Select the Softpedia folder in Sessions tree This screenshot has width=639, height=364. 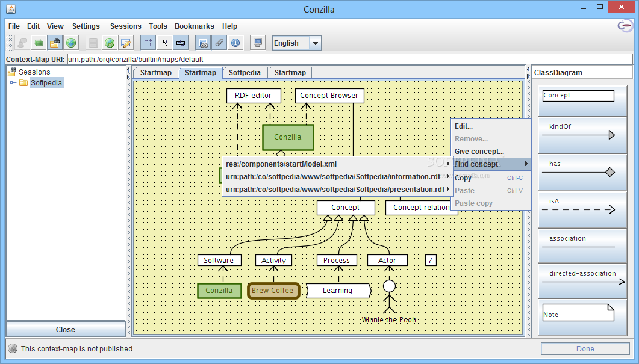pos(46,82)
